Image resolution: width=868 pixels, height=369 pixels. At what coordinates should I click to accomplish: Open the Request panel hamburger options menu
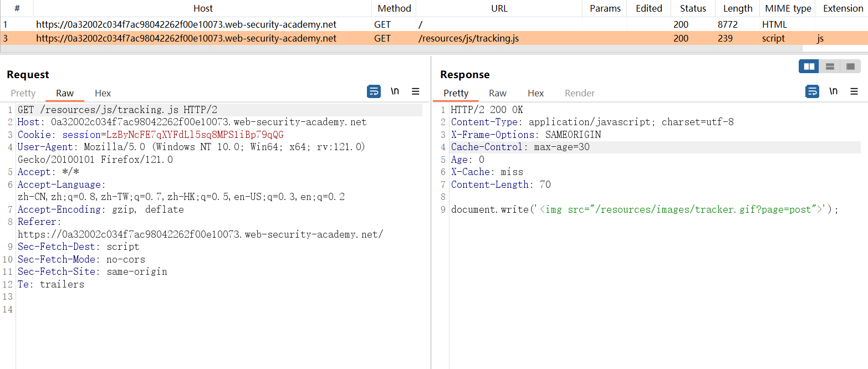click(x=416, y=91)
